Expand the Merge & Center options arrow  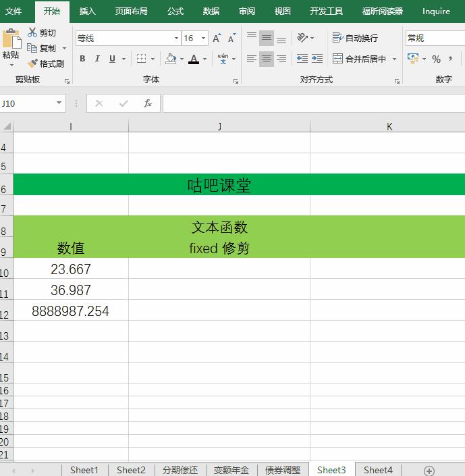click(x=394, y=59)
